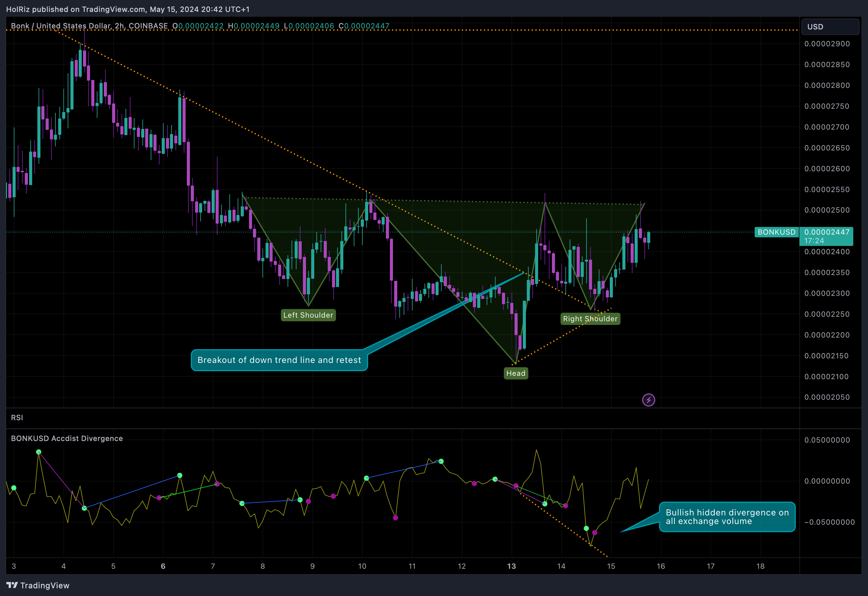Click the 0.00002500 price axis label
This screenshot has width=868, height=596.
click(827, 210)
